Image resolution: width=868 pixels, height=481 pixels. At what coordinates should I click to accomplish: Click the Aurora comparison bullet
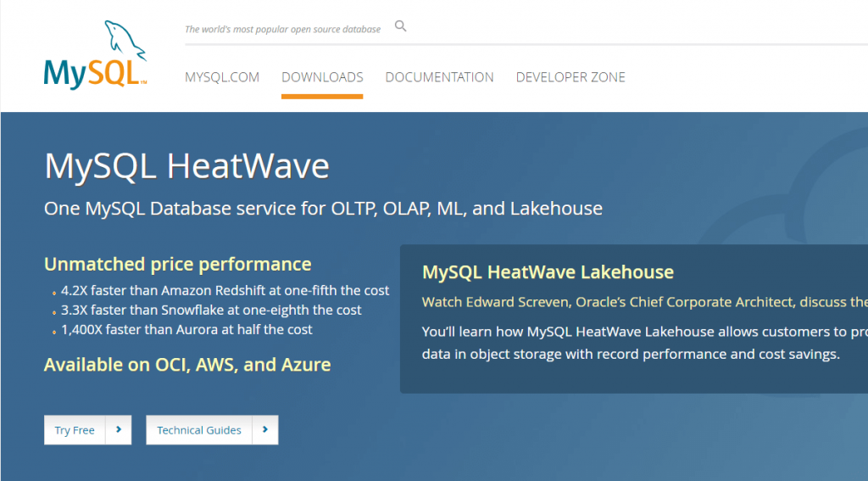click(x=186, y=329)
